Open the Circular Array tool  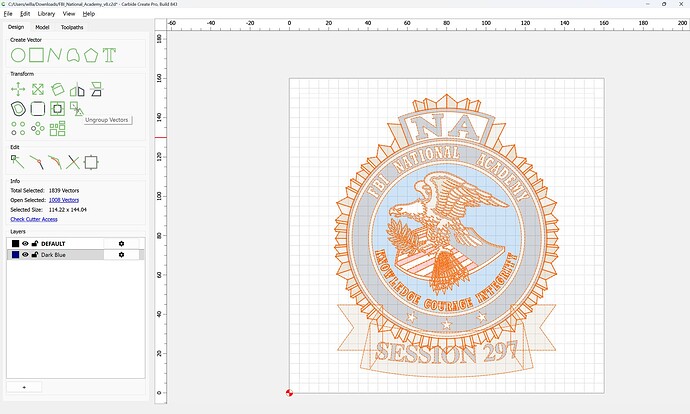[38, 128]
